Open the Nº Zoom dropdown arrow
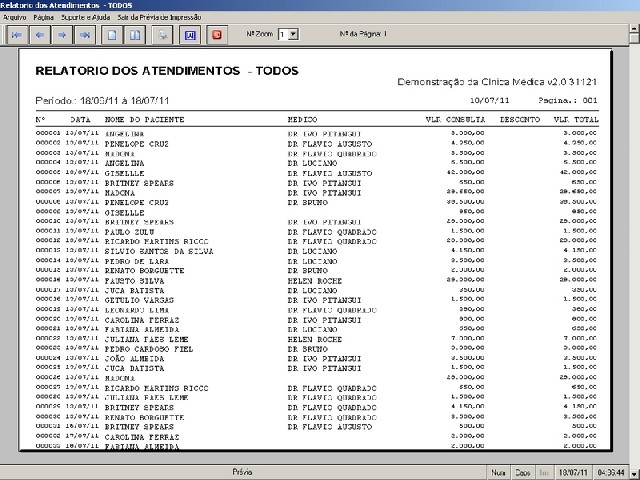 (293, 34)
